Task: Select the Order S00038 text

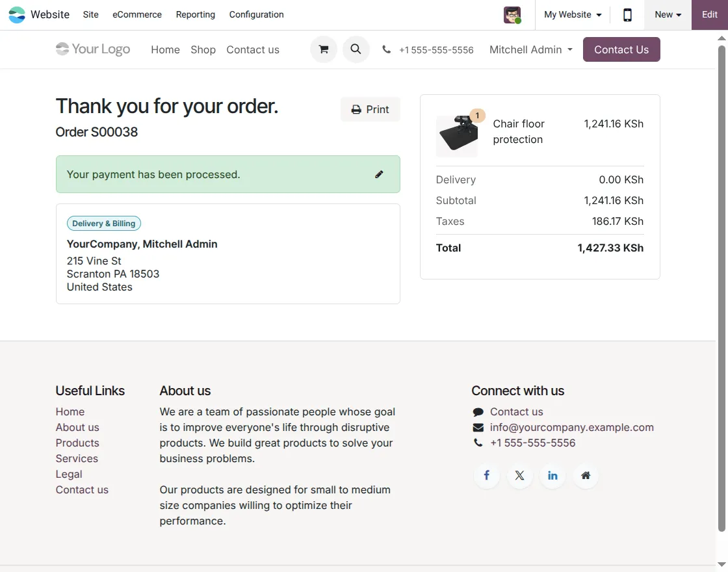Action: point(97,132)
